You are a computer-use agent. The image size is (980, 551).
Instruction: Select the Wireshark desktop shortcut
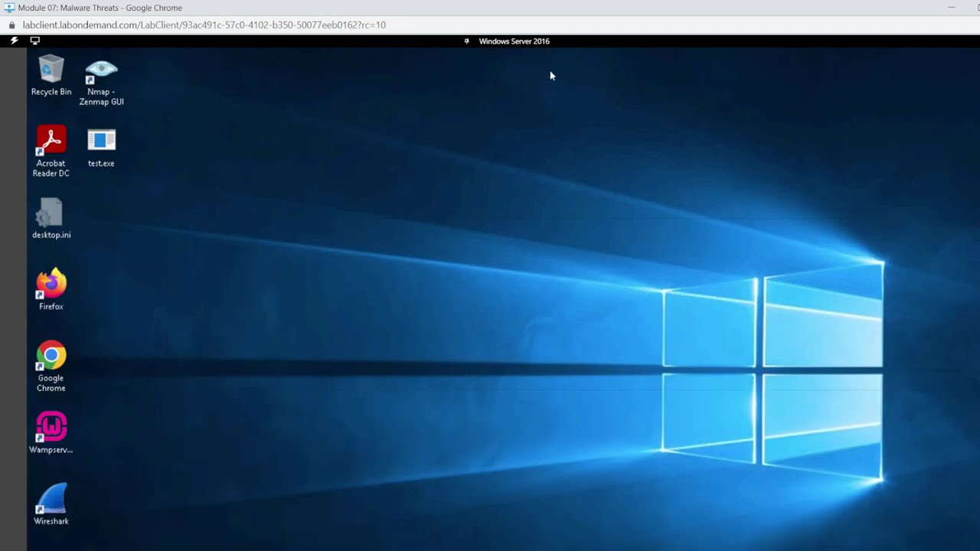[x=51, y=504]
